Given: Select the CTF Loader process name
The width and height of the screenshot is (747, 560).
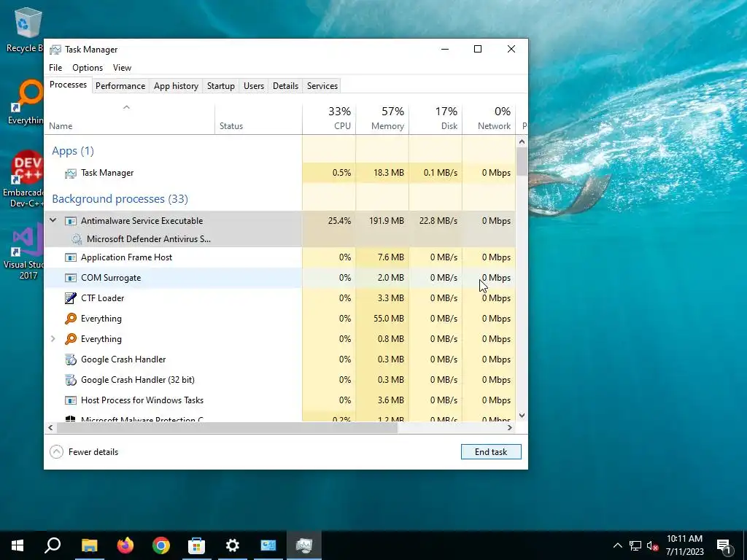Looking at the screenshot, I should point(102,298).
